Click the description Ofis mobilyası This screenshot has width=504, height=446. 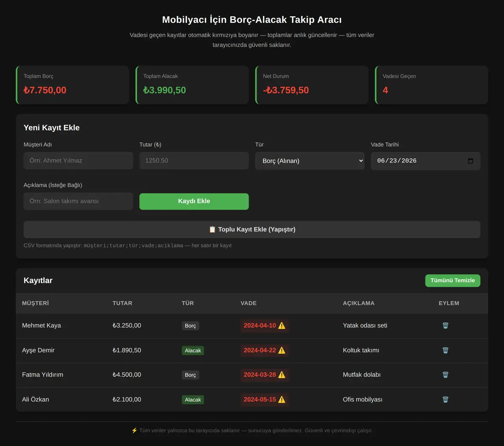(x=362, y=399)
